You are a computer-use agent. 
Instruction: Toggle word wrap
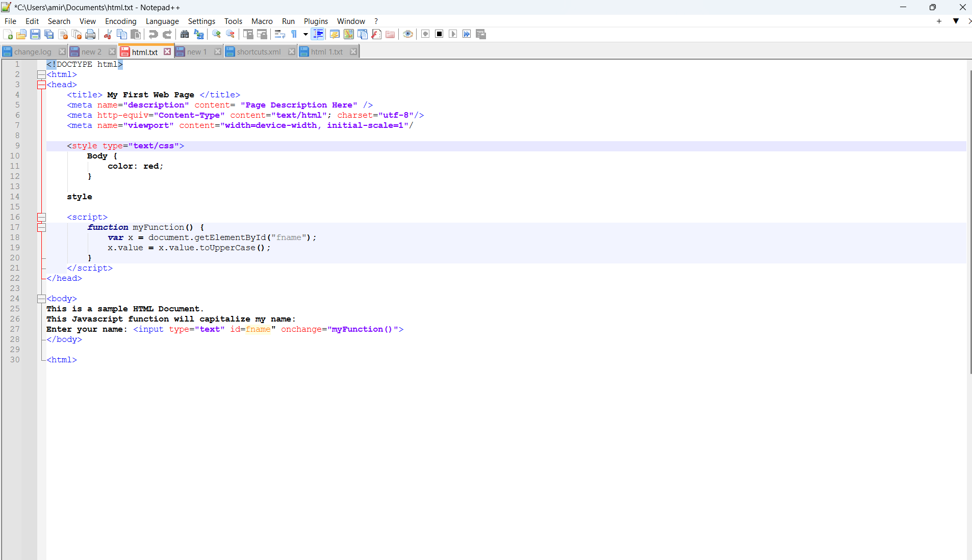tap(279, 34)
